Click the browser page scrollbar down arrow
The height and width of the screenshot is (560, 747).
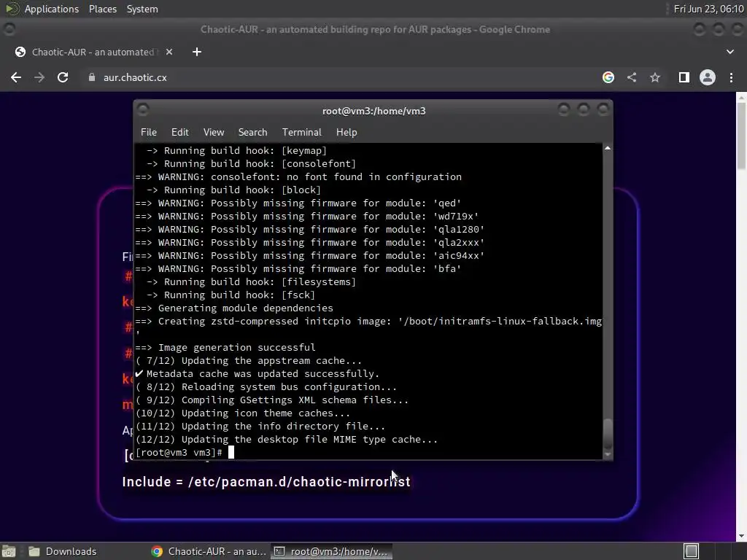741,536
